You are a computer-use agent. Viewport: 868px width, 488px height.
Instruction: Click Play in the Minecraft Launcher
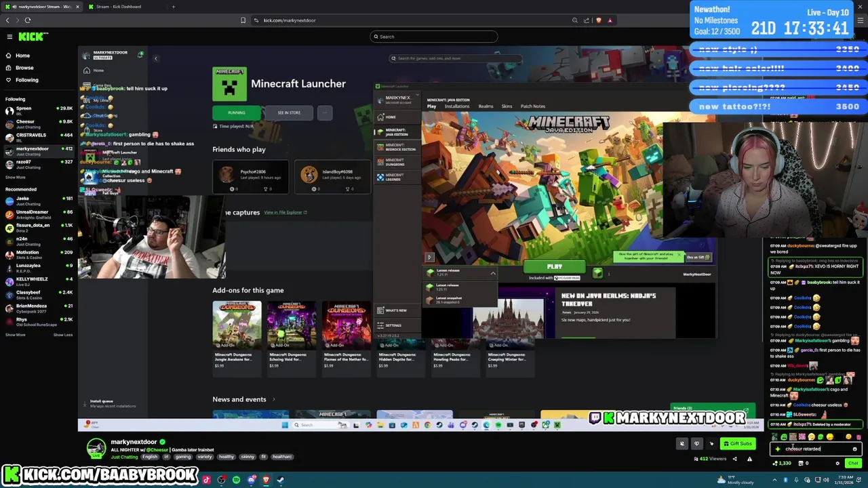(x=555, y=267)
